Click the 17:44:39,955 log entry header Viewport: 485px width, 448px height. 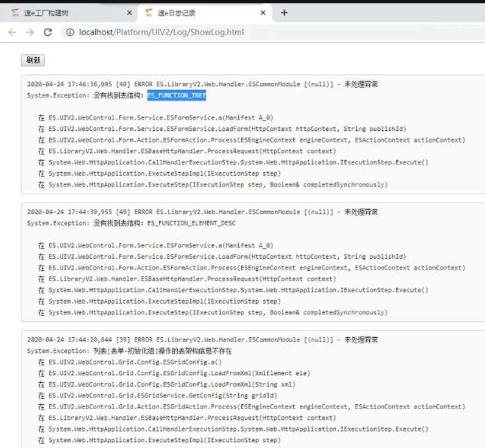202,212
